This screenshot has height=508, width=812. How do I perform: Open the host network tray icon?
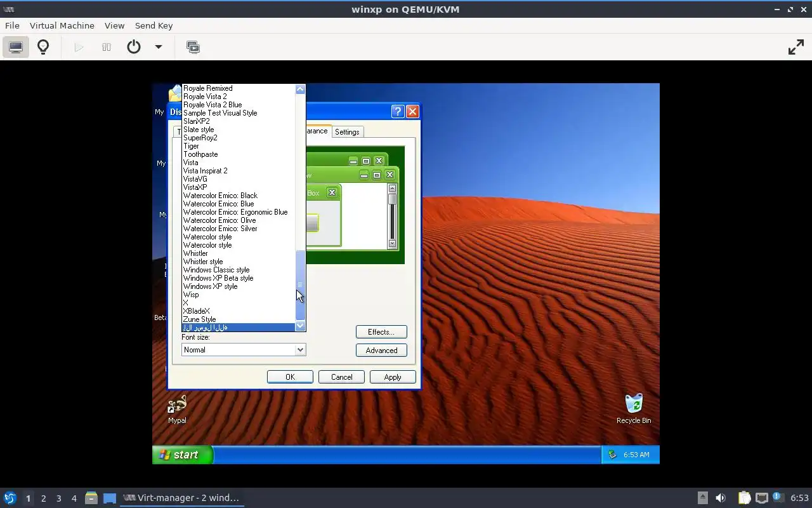(761, 498)
